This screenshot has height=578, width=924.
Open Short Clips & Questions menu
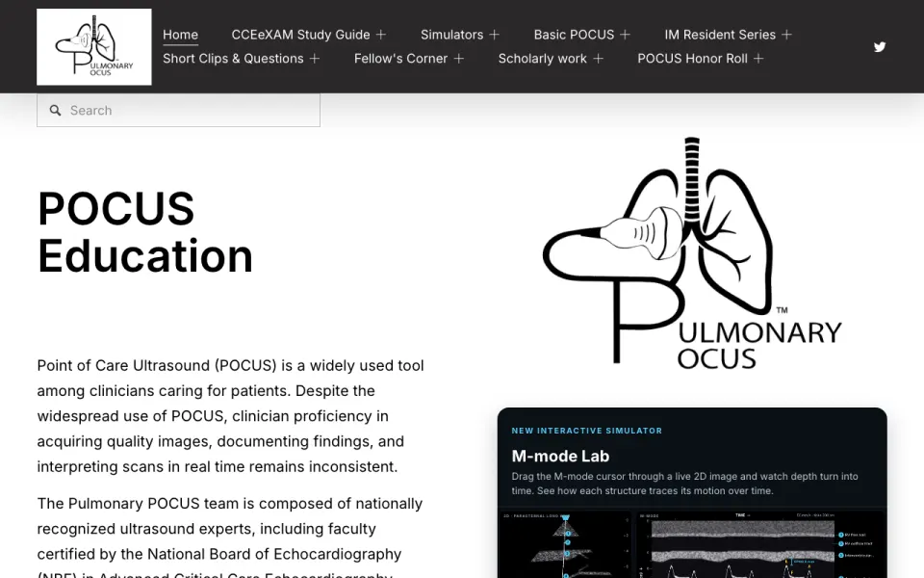coord(233,59)
